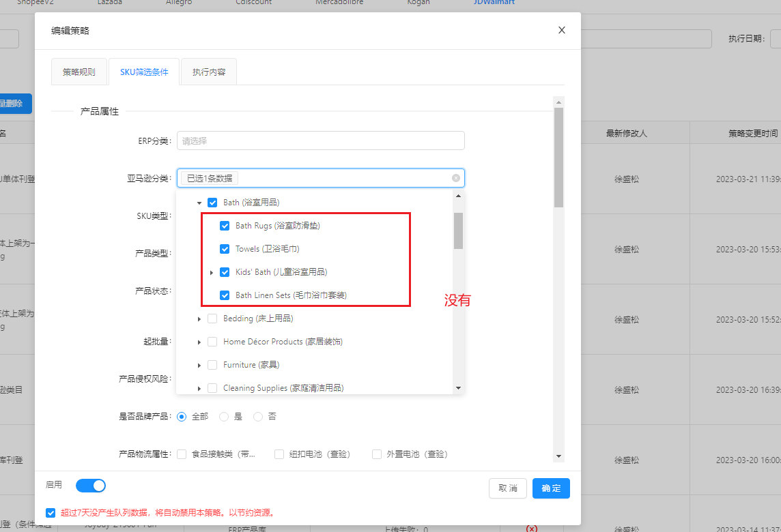Select 全部 for 是否品牌产品
The height and width of the screenshot is (532, 781).
[x=182, y=417]
